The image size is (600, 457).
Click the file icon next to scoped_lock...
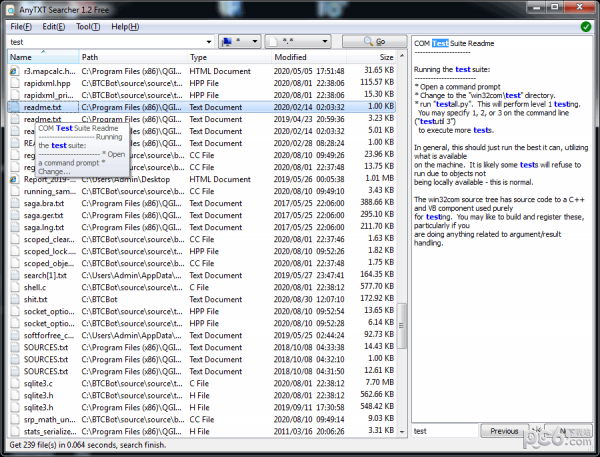point(15,251)
